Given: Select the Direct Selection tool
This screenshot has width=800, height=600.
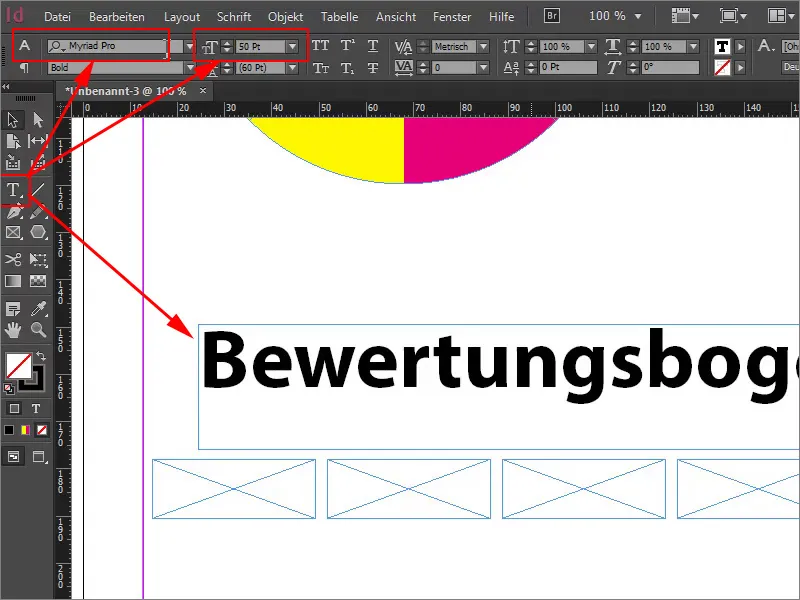Looking at the screenshot, I should [x=38, y=120].
